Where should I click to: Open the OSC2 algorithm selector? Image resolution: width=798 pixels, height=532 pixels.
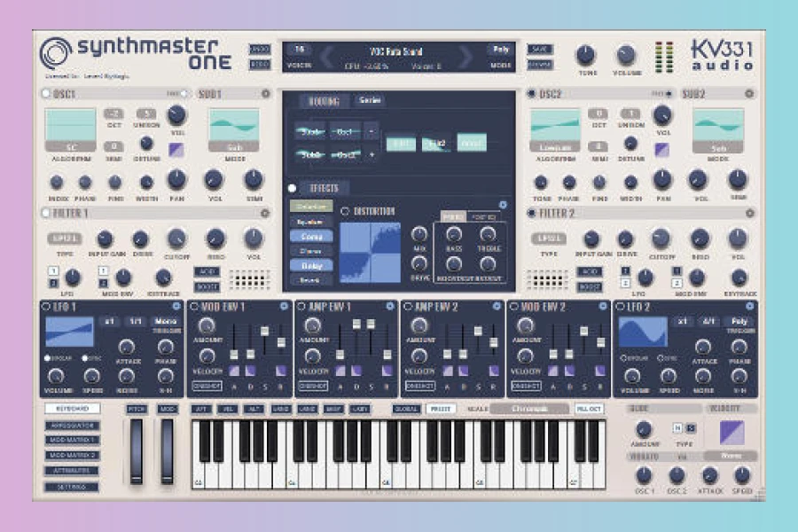555,146
